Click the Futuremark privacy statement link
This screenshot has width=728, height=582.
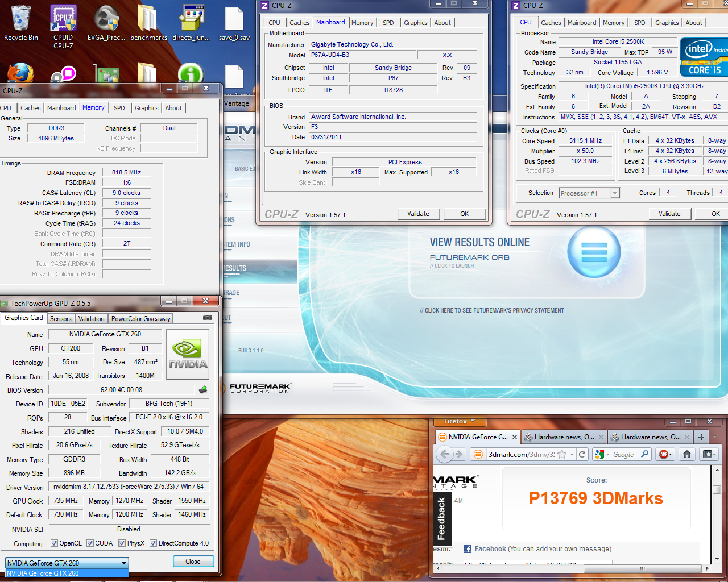492,310
